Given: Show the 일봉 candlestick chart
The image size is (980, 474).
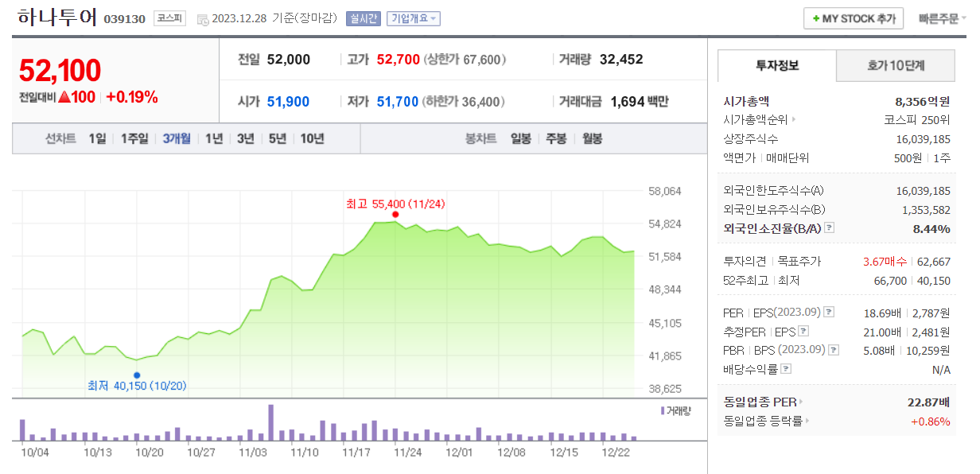Looking at the screenshot, I should (x=521, y=138).
